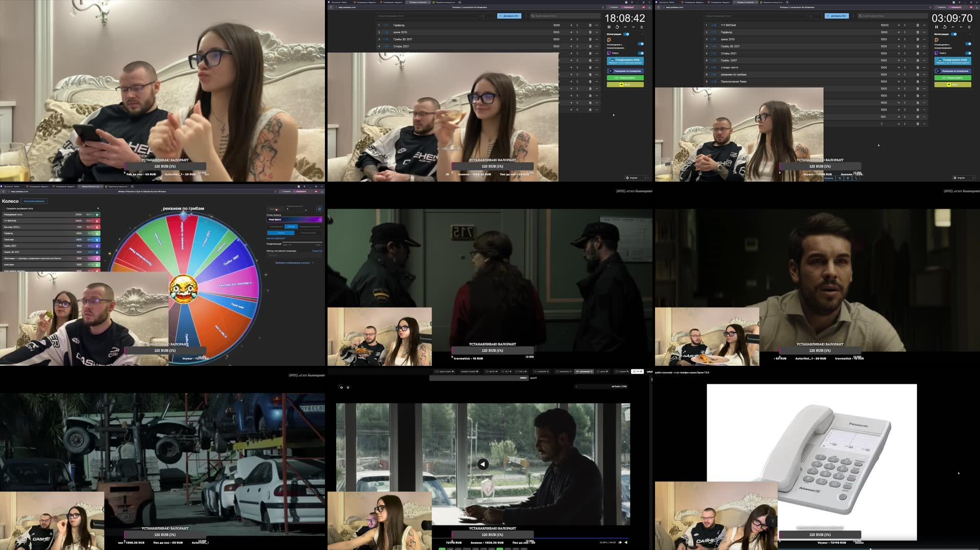Toggle donation notifications switch off
This screenshot has height=550, width=980.
(641, 43)
